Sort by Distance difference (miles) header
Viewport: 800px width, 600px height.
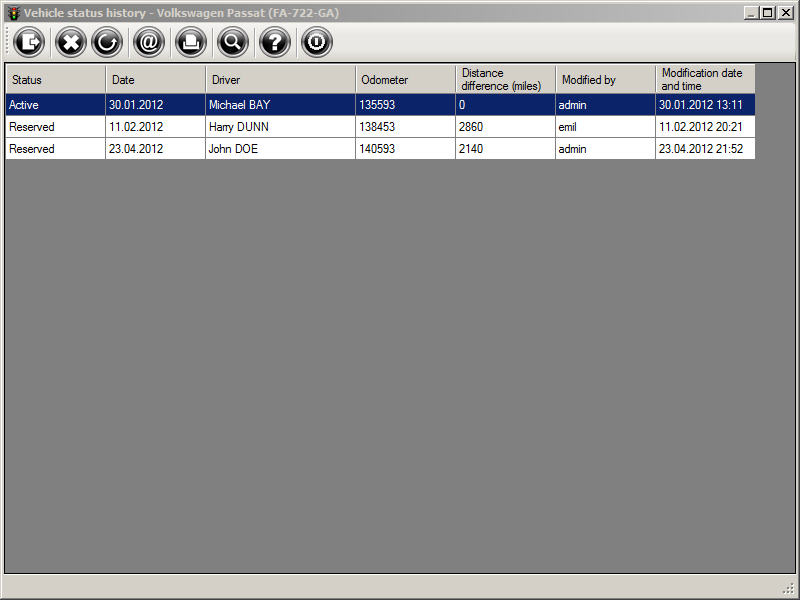pyautogui.click(x=505, y=79)
